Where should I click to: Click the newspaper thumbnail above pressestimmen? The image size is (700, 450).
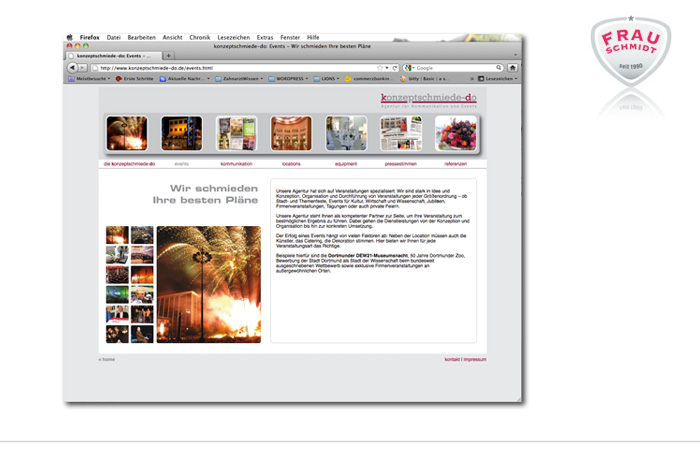(x=401, y=133)
